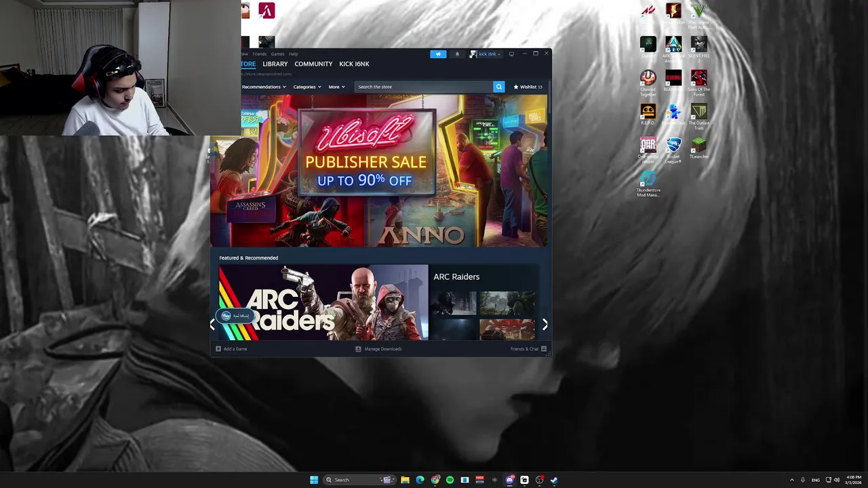Image resolution: width=868 pixels, height=488 pixels.
Task: Open the KICK I6NK profile tab
Action: click(354, 64)
